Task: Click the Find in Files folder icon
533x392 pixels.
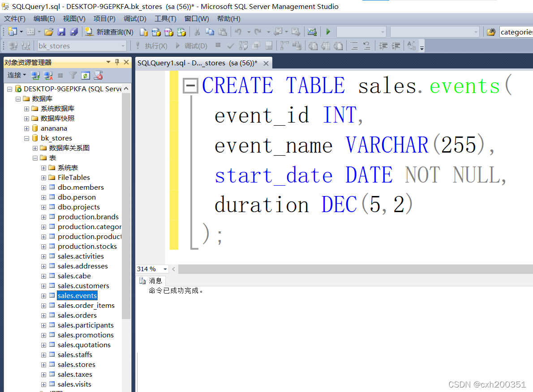Action: coord(491,32)
